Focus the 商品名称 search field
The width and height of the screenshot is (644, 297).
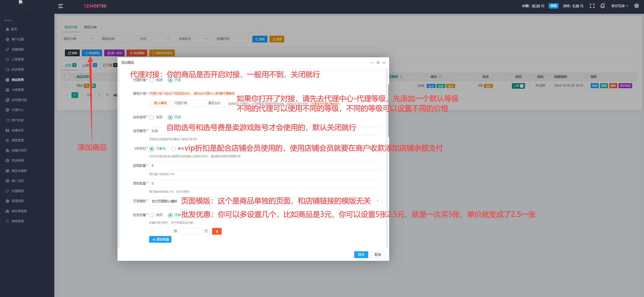tap(116, 39)
